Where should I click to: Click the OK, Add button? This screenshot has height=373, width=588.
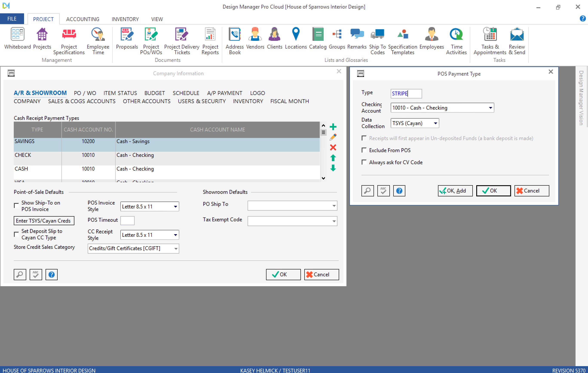(455, 191)
